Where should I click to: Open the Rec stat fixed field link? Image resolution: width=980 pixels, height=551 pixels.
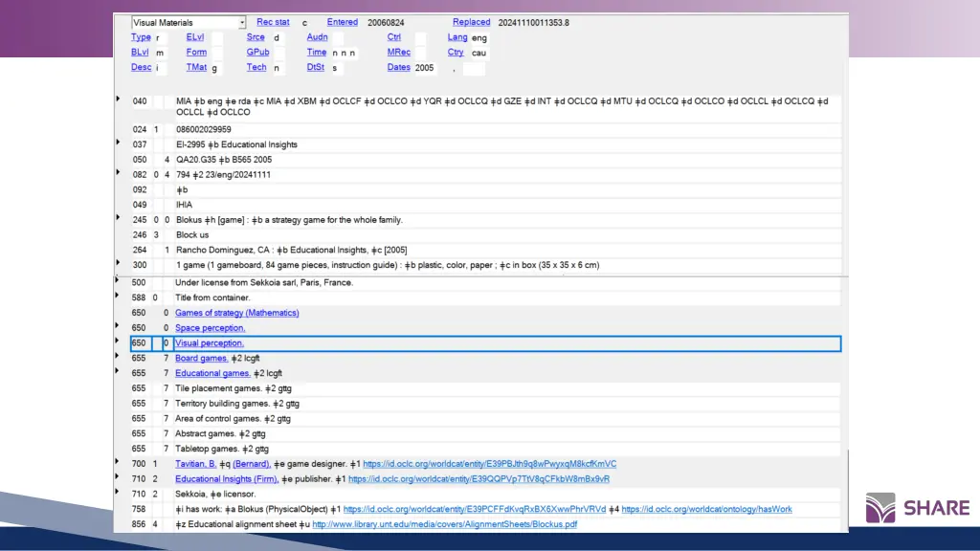pyautogui.click(x=273, y=22)
